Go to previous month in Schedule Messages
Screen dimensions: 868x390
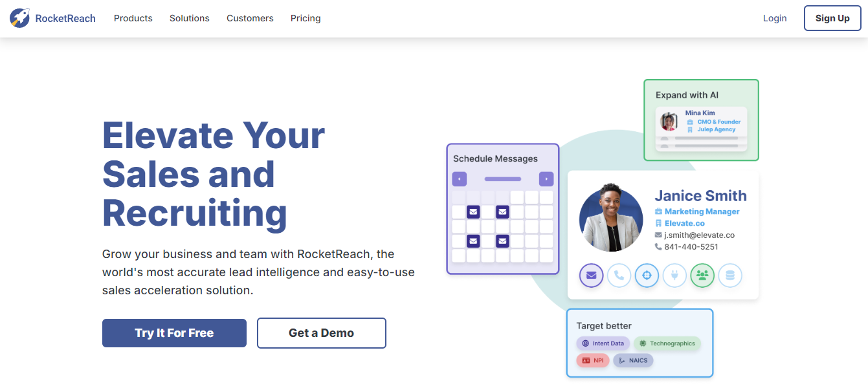point(460,179)
